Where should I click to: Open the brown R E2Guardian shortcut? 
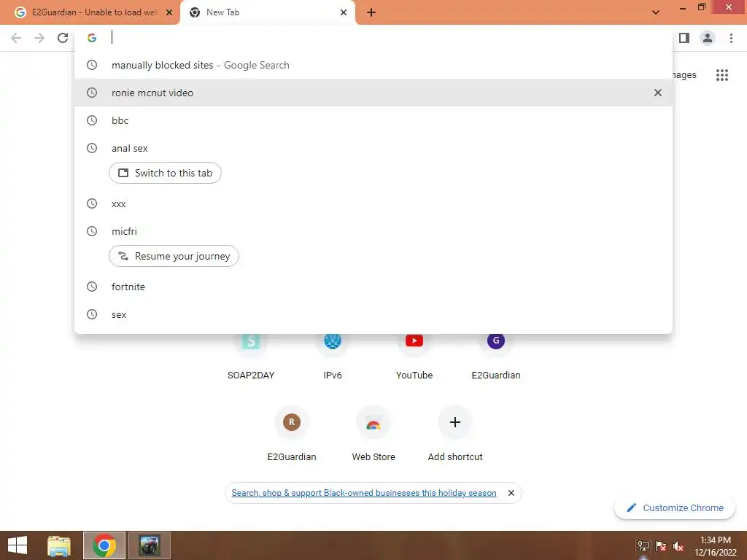click(292, 433)
